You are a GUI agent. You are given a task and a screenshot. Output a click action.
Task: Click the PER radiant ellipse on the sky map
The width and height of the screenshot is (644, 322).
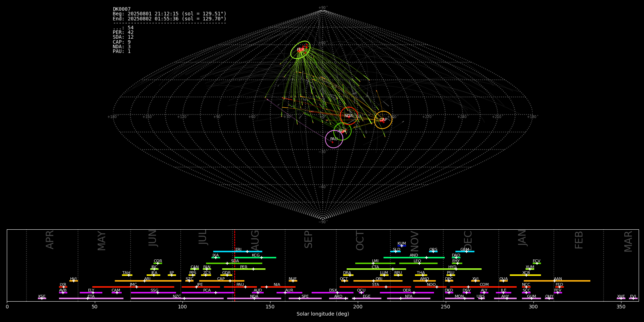300,50
